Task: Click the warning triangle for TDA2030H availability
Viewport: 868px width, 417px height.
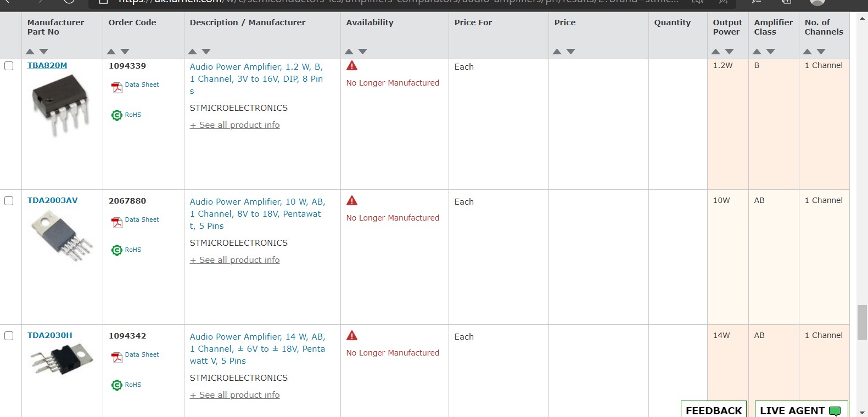Action: click(352, 336)
